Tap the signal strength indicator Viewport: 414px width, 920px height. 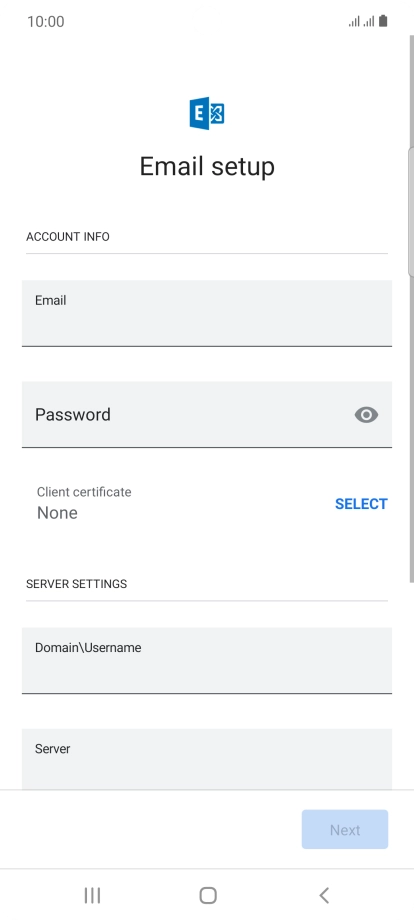point(361,22)
